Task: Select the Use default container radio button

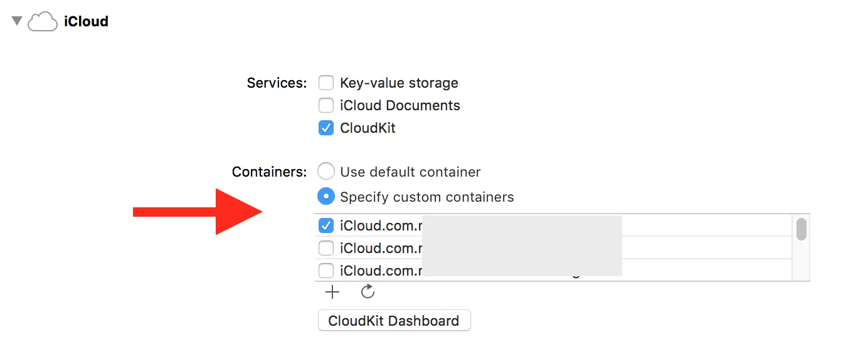Action: pos(326,172)
